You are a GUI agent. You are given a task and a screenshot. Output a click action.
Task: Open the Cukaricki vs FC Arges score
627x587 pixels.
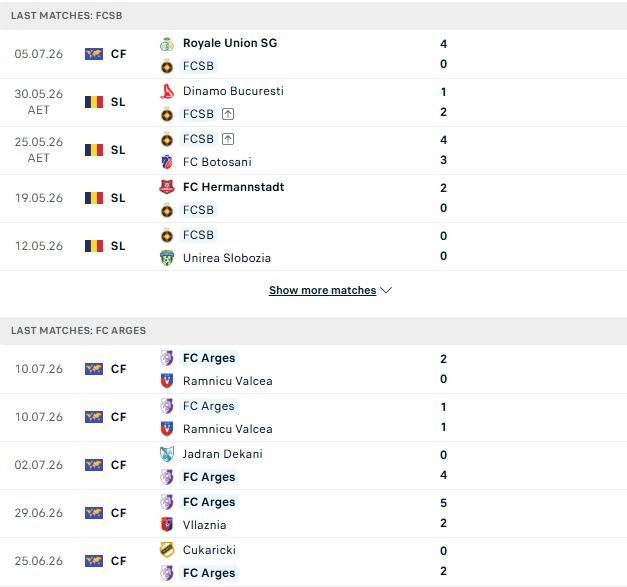click(443, 561)
